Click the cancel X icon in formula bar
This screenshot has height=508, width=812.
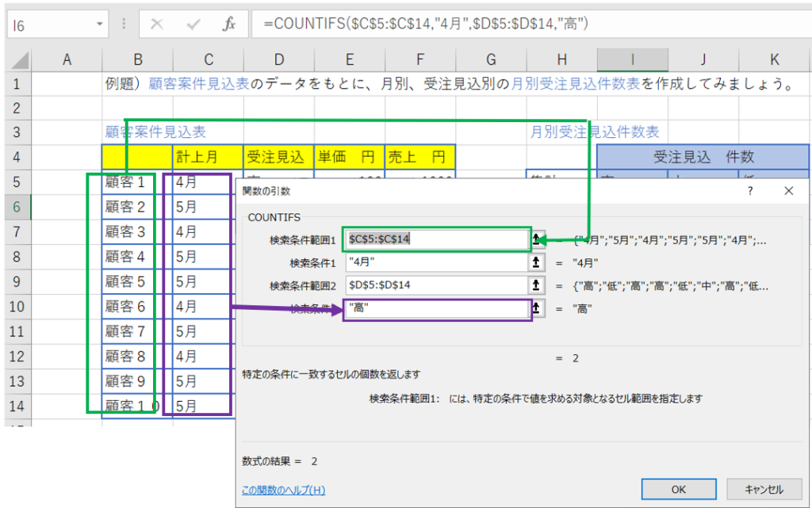pyautogui.click(x=157, y=25)
